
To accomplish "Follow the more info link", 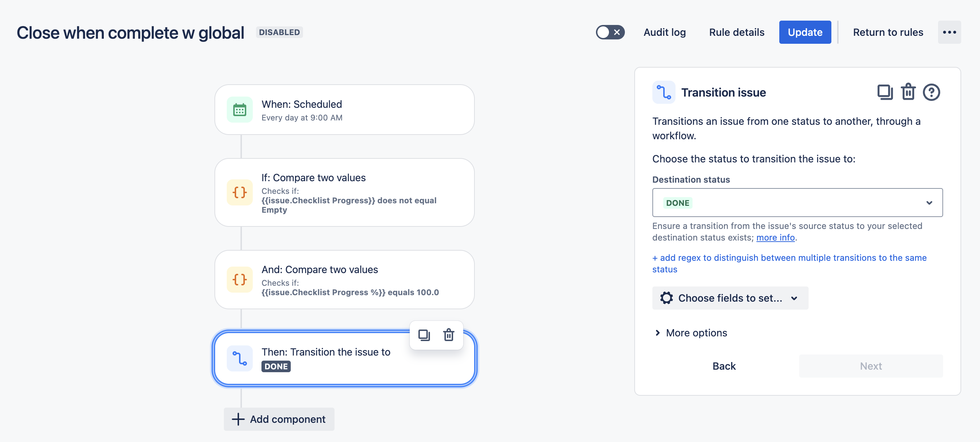I will [775, 238].
